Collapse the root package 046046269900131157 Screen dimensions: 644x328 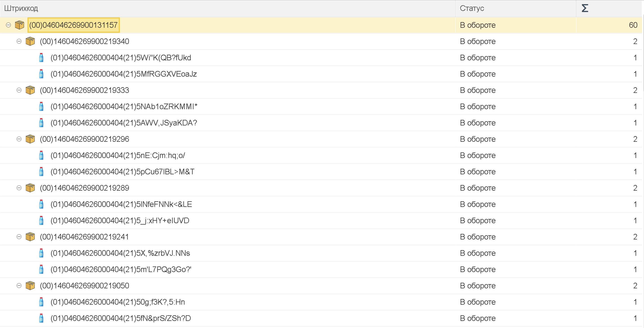[8, 25]
